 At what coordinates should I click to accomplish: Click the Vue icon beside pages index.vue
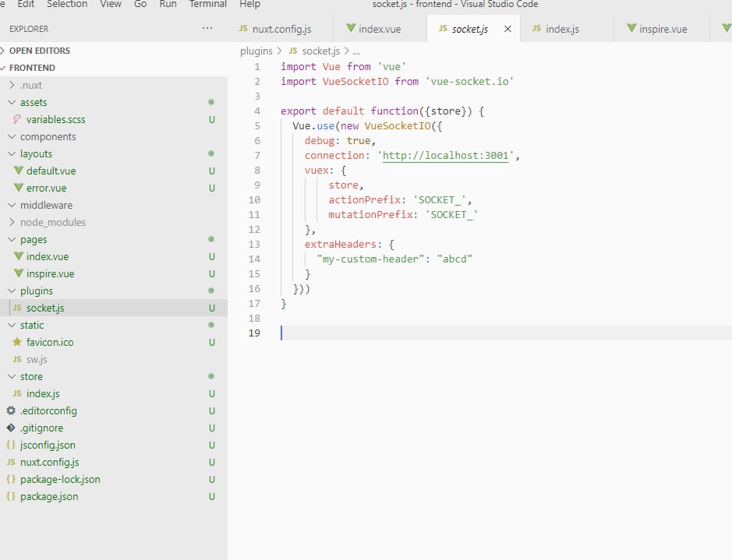coord(18,256)
